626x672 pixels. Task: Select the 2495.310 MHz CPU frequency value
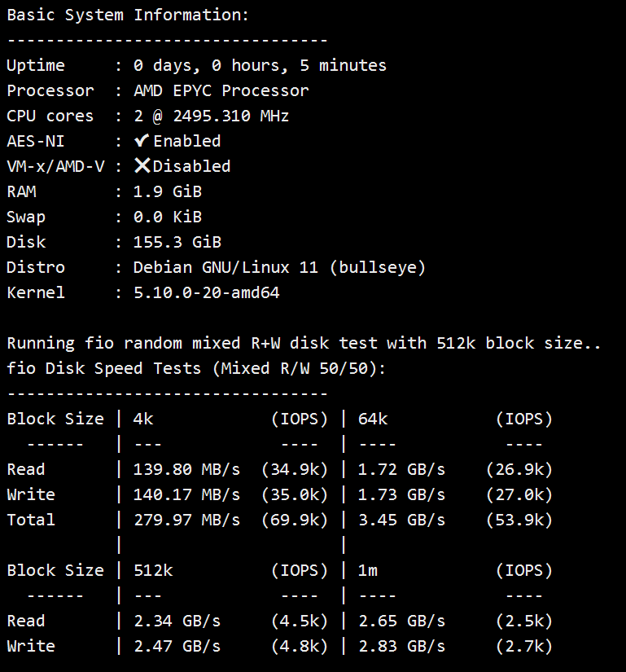[231, 116]
